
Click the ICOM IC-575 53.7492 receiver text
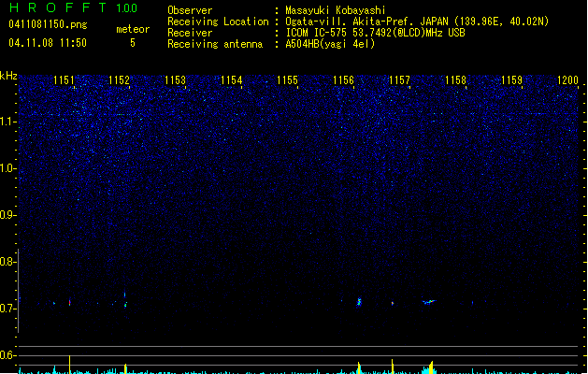point(376,33)
